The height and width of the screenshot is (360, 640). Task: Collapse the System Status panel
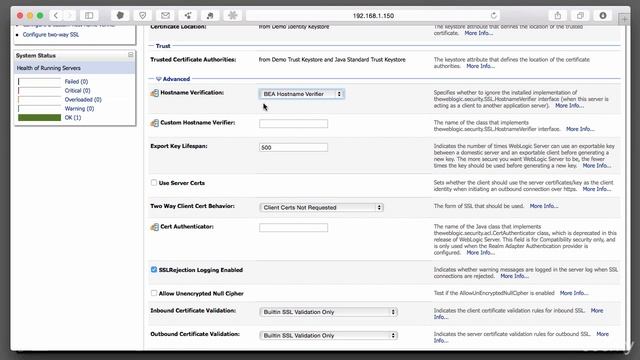[131, 55]
